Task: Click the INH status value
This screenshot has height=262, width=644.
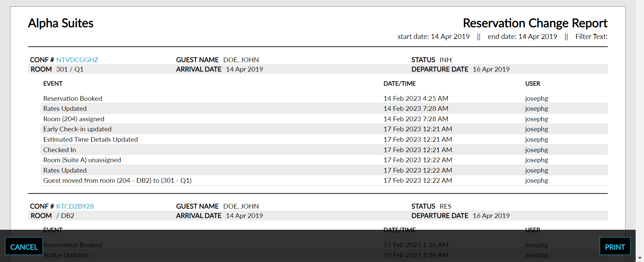Action: [445, 60]
